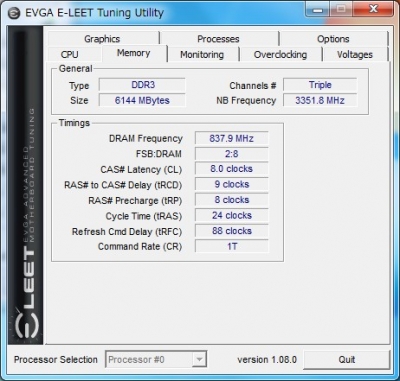The image size is (400, 381).
Task: Click the DRAM Frequency value field
Action: (x=232, y=138)
